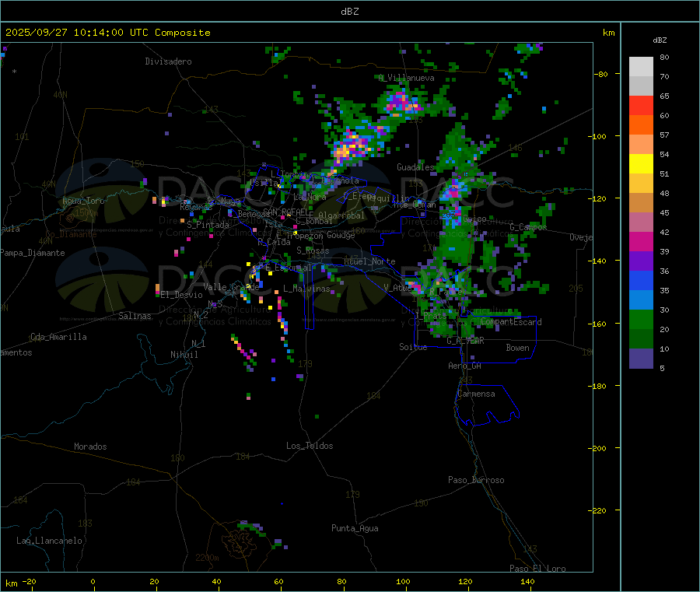Select the 140 km horizontal axis tick
Image resolution: width=700 pixels, height=592 pixels.
click(527, 581)
